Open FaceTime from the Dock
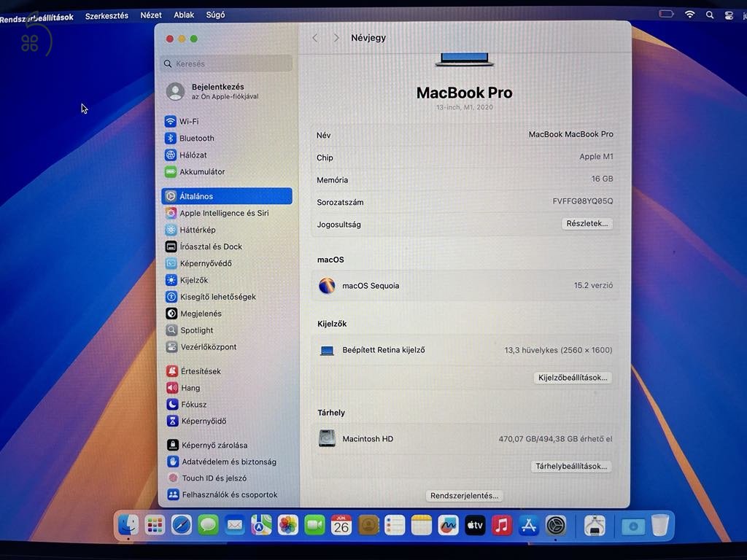This screenshot has width=747, height=560. (x=314, y=525)
